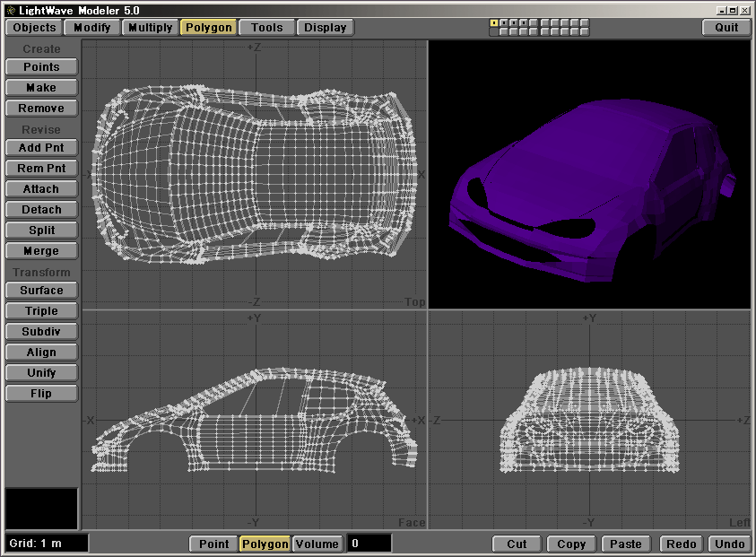Image resolution: width=756 pixels, height=557 pixels.
Task: Open the Objects menu tab
Action: [34, 27]
